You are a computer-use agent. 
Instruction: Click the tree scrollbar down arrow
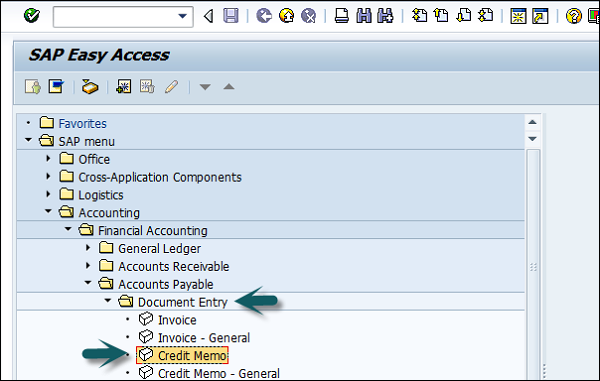[x=532, y=138]
